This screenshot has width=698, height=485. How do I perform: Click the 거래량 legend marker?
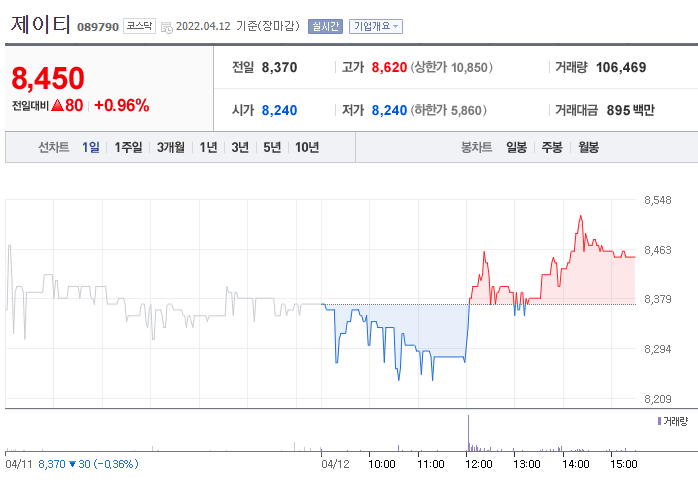point(660,420)
